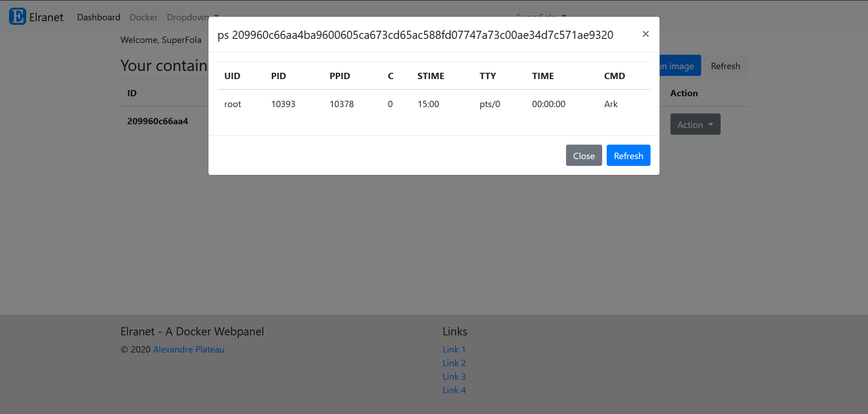Click the PID value 10393
The image size is (868, 414).
[283, 104]
